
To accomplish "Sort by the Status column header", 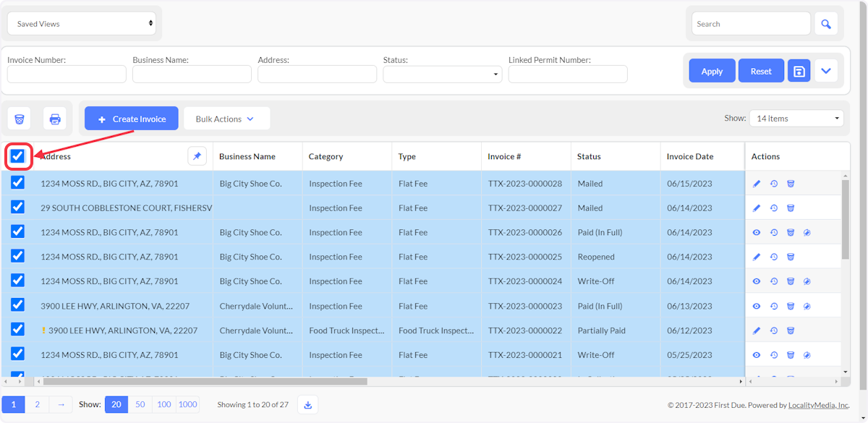I will click(590, 156).
